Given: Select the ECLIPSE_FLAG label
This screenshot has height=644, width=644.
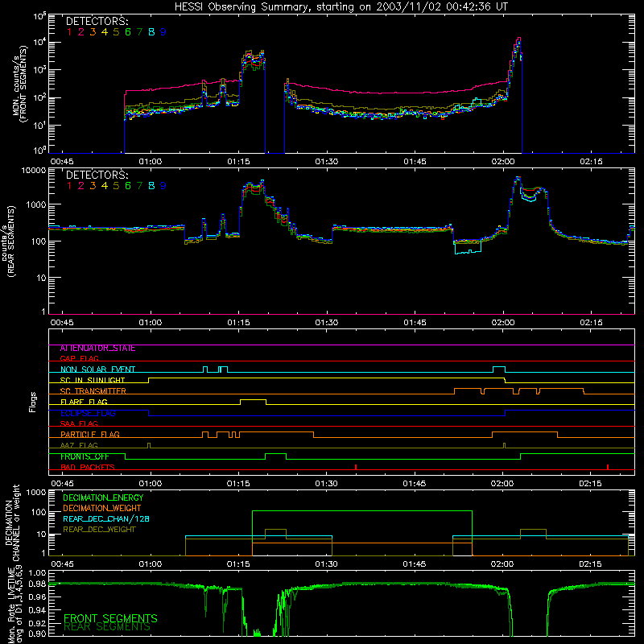Looking at the screenshot, I should 88,413.
